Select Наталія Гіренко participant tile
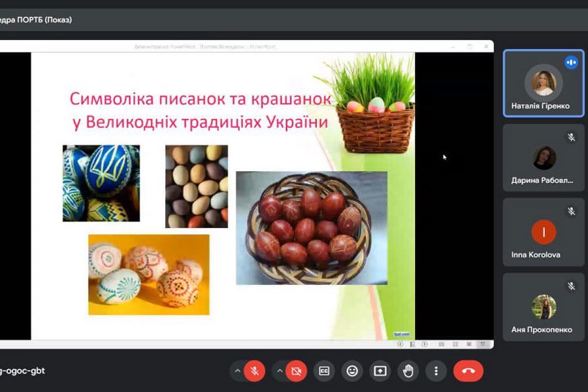 pos(544,83)
